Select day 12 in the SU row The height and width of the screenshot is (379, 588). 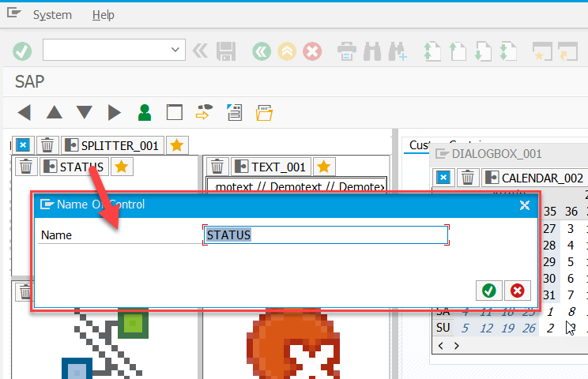[486, 328]
